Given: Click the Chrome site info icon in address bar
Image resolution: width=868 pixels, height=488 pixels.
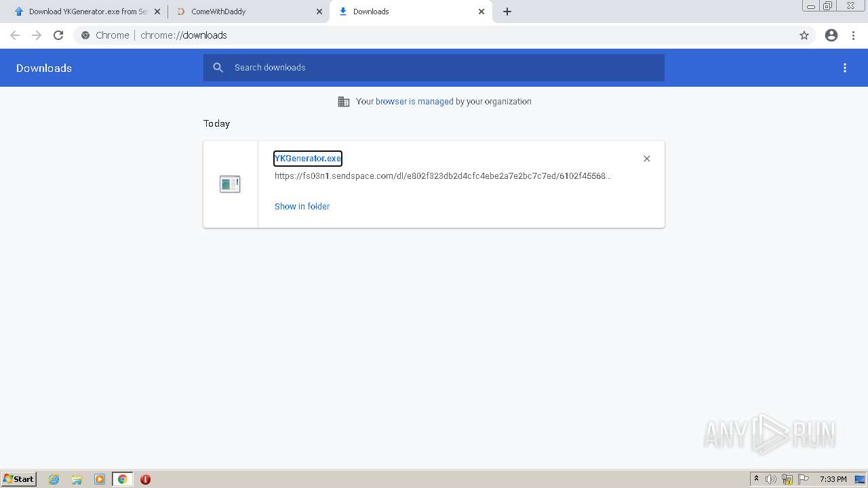Looking at the screenshot, I should (x=85, y=35).
